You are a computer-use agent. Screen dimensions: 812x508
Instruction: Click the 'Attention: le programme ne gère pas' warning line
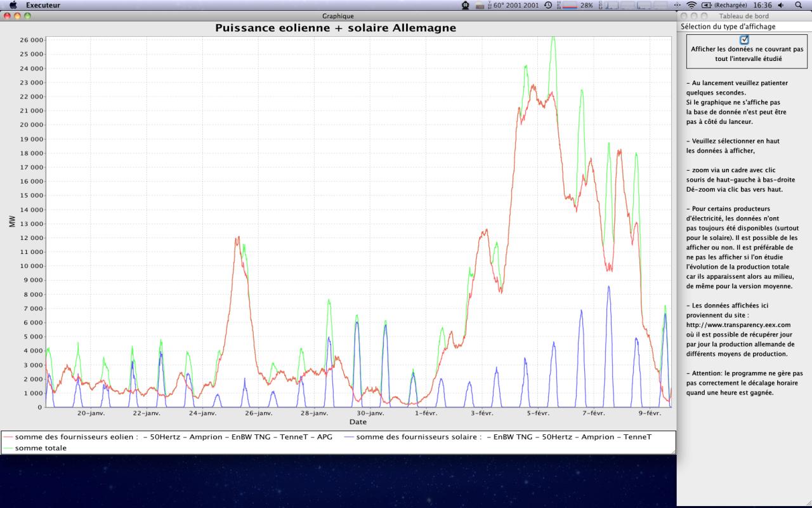point(744,373)
